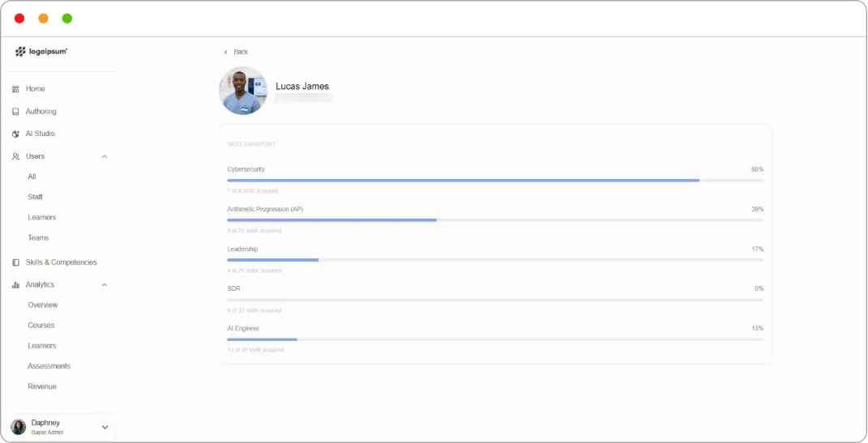Collapse the Users section chevron

coord(104,156)
